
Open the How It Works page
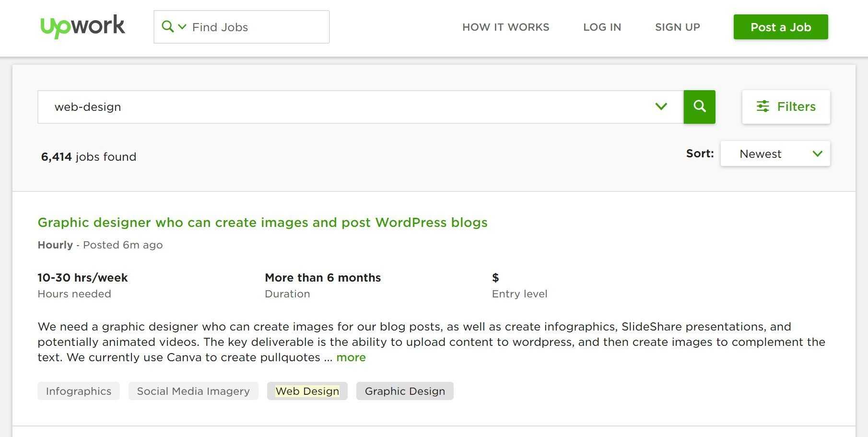[505, 27]
